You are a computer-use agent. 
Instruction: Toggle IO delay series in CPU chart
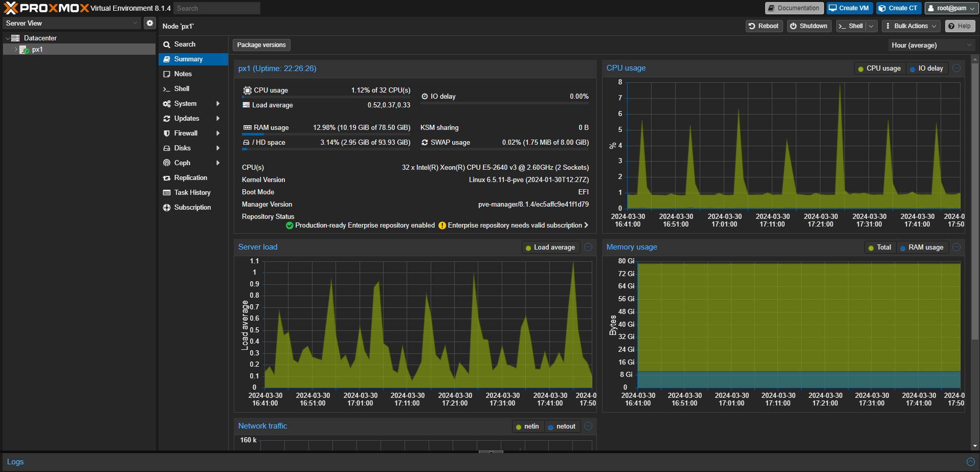pos(926,69)
